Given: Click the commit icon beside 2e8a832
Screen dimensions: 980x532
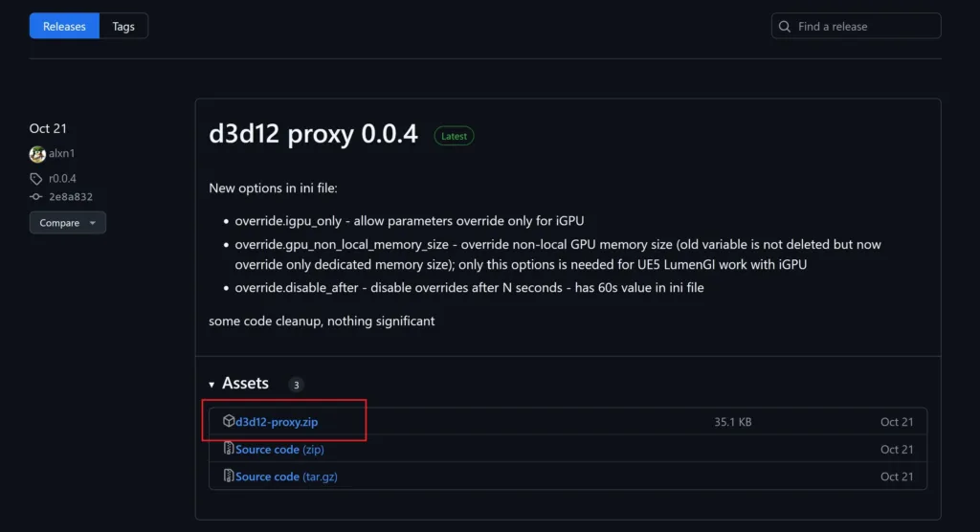Looking at the screenshot, I should [x=35, y=196].
